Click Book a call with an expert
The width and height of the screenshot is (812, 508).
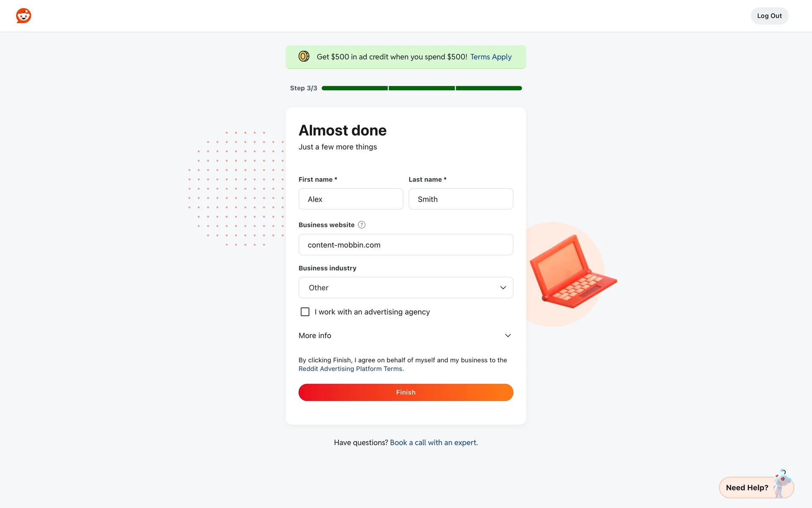433,442
